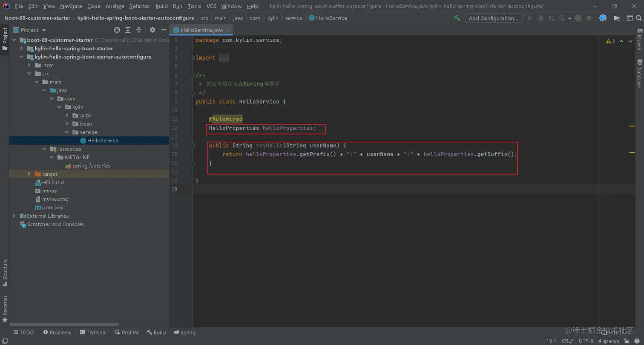Viewport: 644px width, 345px height.
Task: Click the Run play icon
Action: pos(530,18)
